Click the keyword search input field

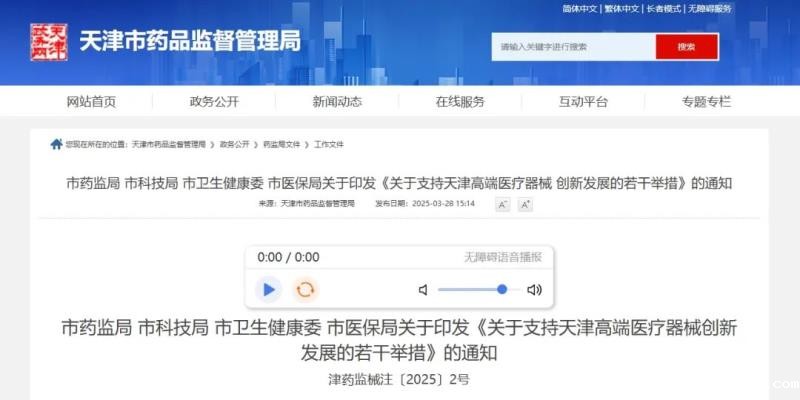[573, 47]
